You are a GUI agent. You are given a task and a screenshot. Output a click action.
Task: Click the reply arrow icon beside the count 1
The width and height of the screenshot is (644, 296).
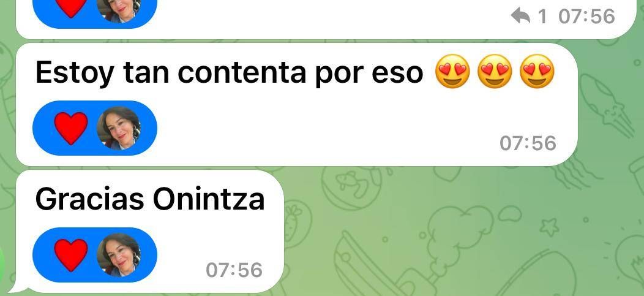[x=521, y=17]
